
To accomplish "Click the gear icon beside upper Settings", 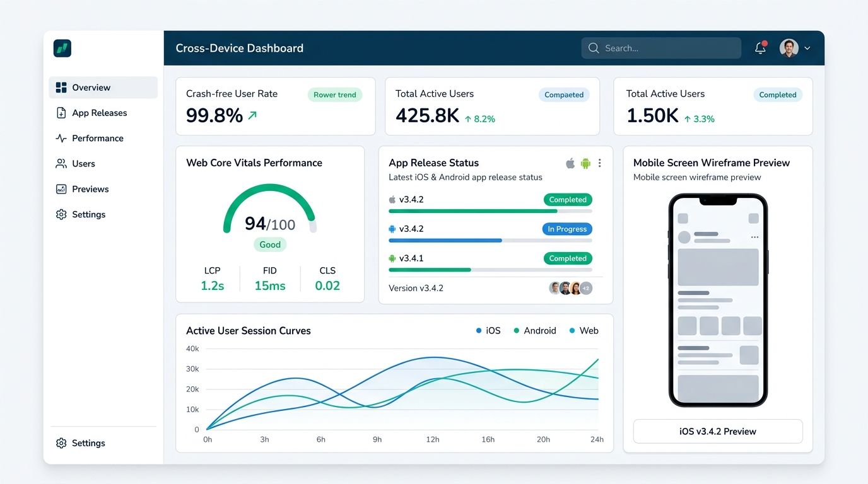I will pyautogui.click(x=61, y=214).
